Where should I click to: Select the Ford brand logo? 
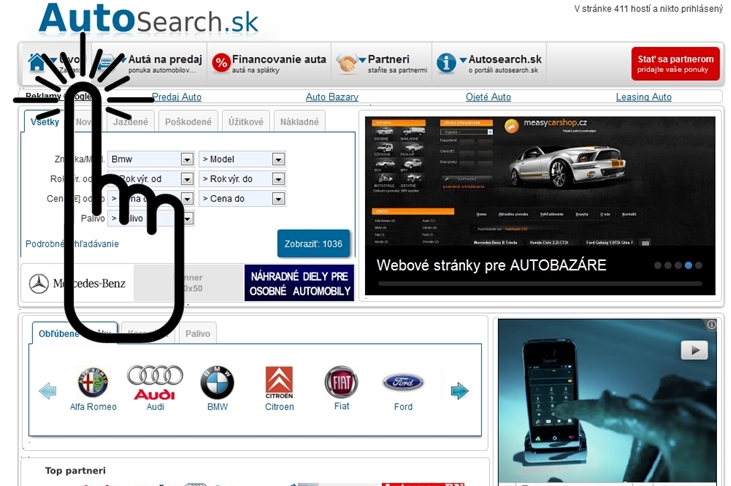[403, 382]
